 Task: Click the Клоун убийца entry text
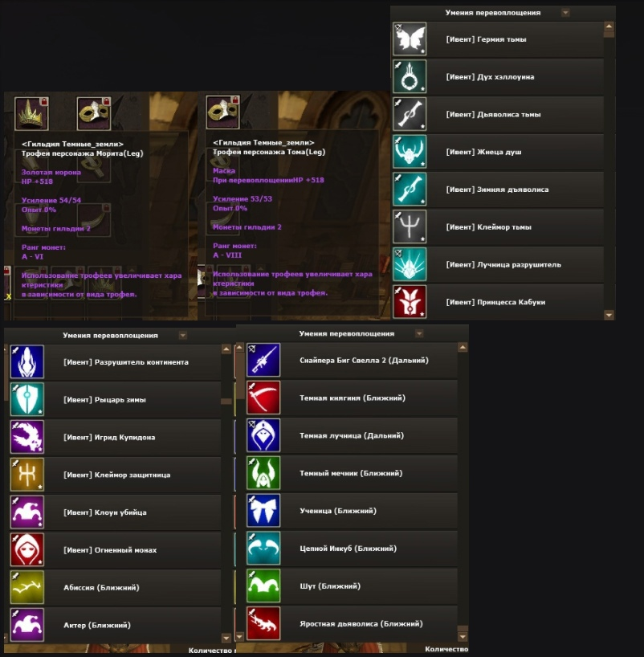pos(104,512)
